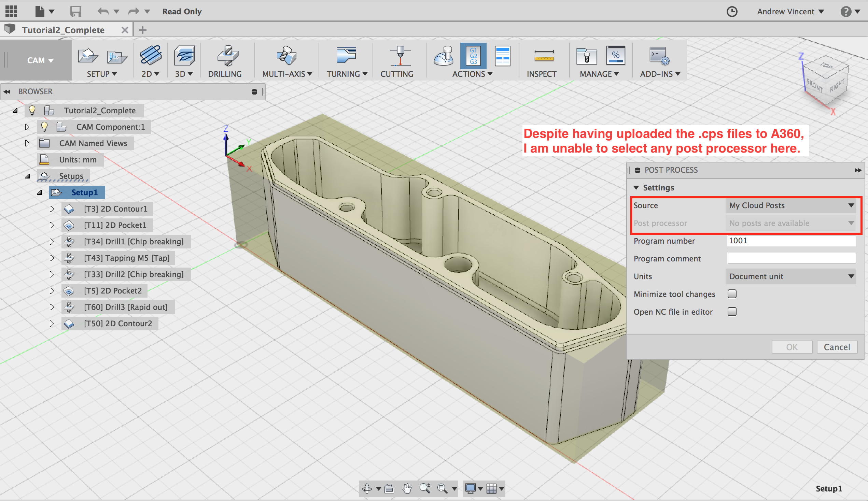This screenshot has height=501, width=868.
Task: Select the Turning operation icon
Action: pos(346,57)
